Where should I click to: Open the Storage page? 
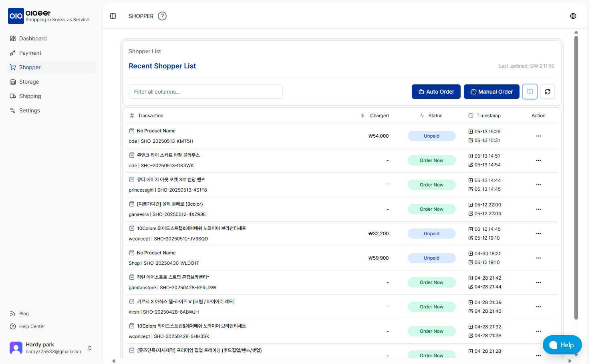[51, 82]
